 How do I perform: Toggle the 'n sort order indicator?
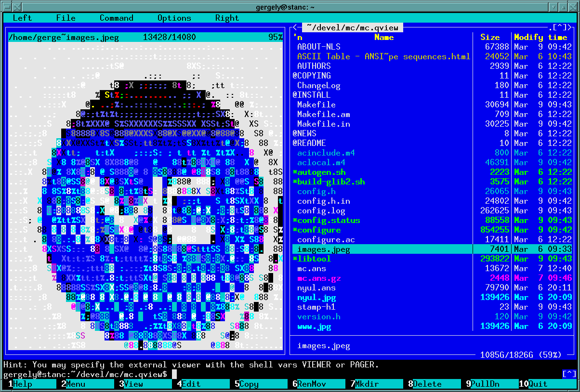click(x=298, y=37)
